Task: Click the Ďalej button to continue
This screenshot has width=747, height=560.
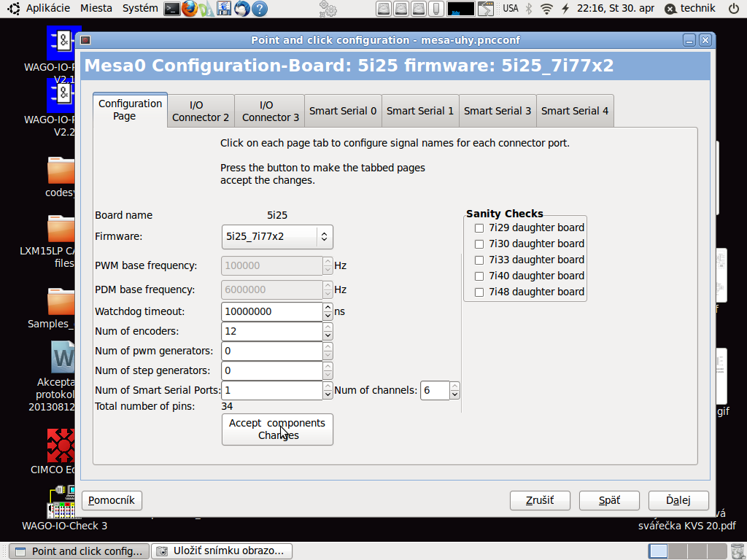Action: click(678, 500)
